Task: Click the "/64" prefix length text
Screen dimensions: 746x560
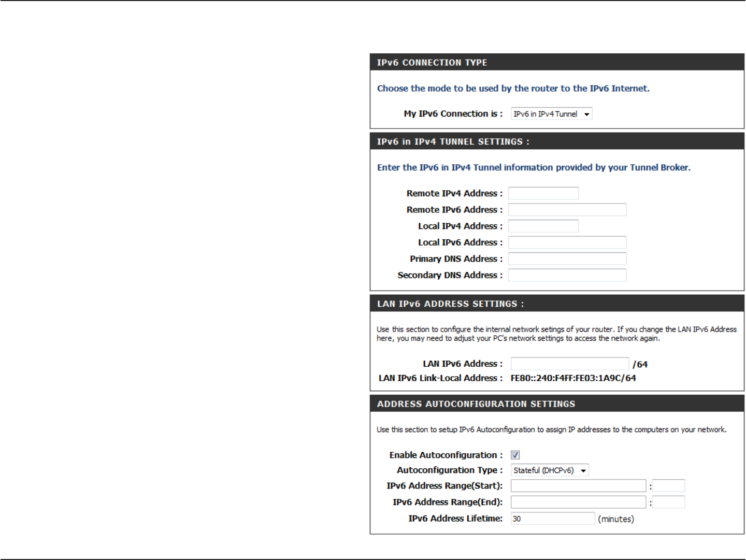Action: point(640,365)
